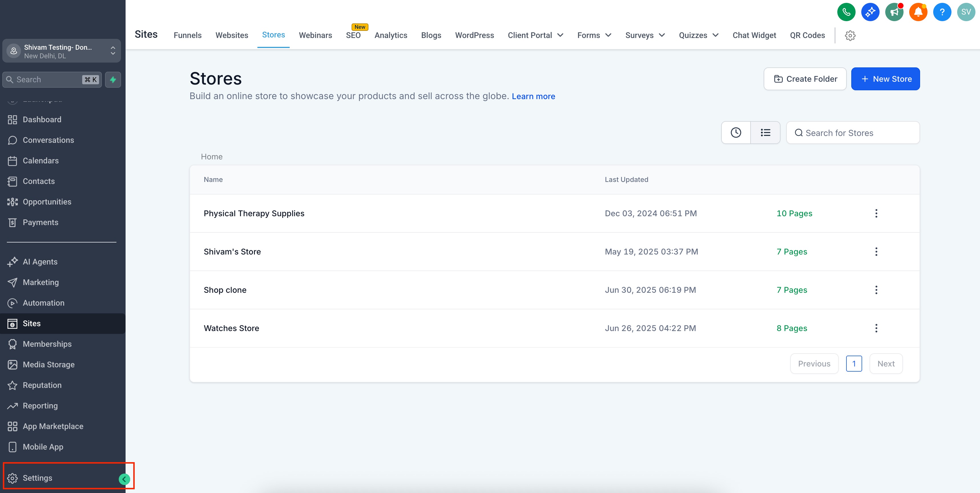Image resolution: width=980 pixels, height=493 pixels.
Task: Switch to the Funnels tab
Action: point(187,35)
